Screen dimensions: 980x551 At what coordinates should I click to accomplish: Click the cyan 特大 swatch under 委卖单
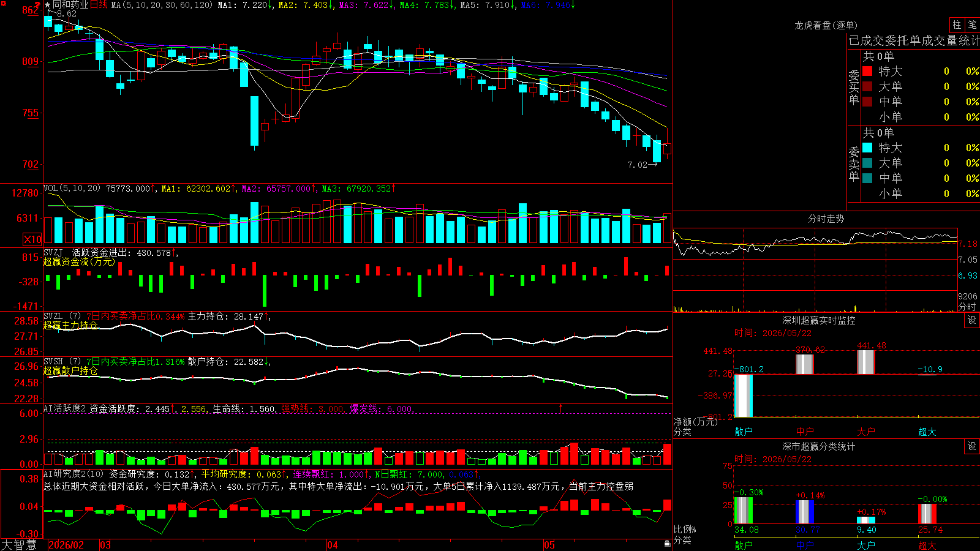pos(867,148)
